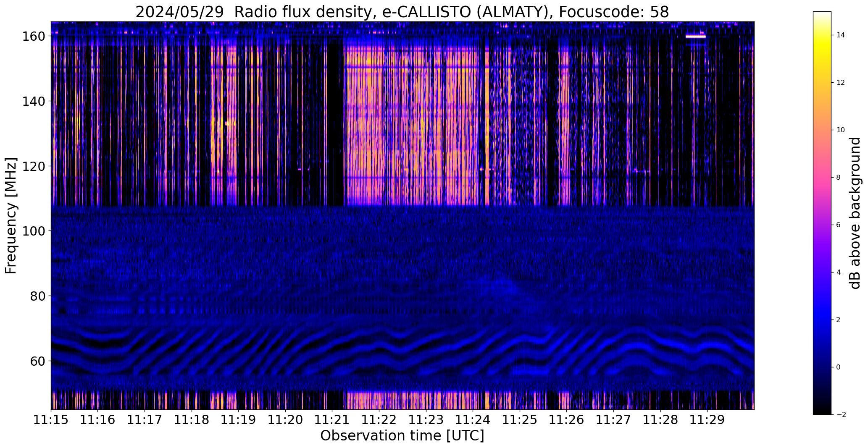The width and height of the screenshot is (868, 448).
Task: Click the 11:22 time tick label
Action: pyautogui.click(x=379, y=419)
